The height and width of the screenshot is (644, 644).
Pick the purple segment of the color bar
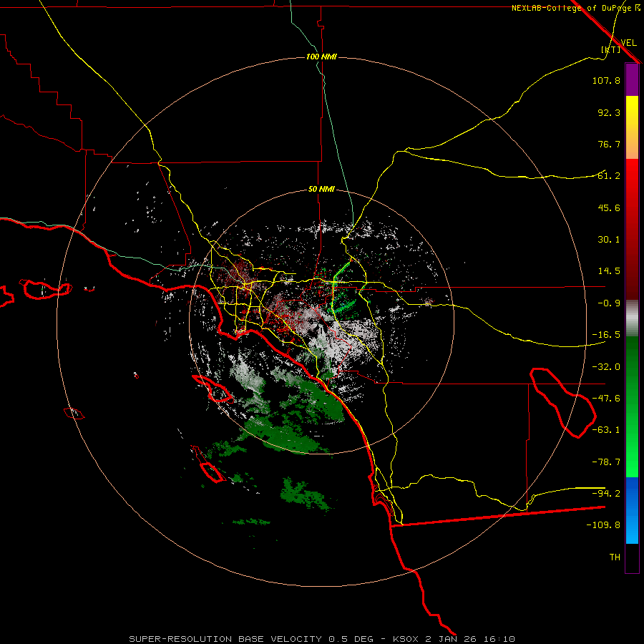[x=632, y=79]
